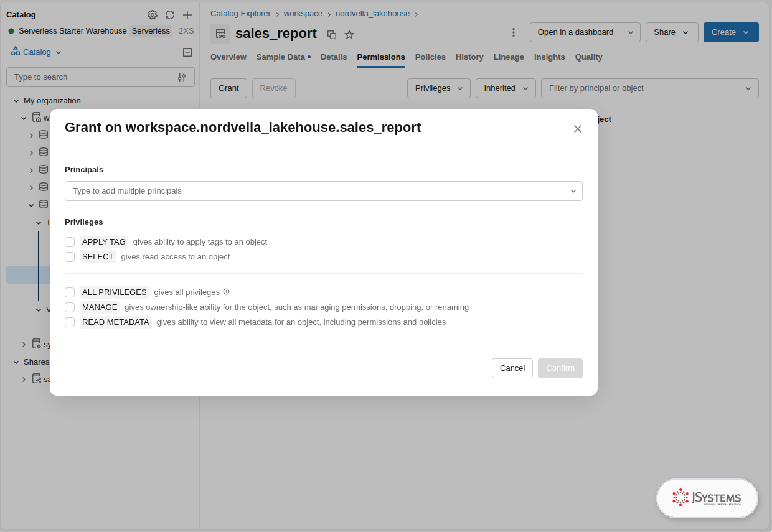Click the Confirm button

tap(560, 368)
